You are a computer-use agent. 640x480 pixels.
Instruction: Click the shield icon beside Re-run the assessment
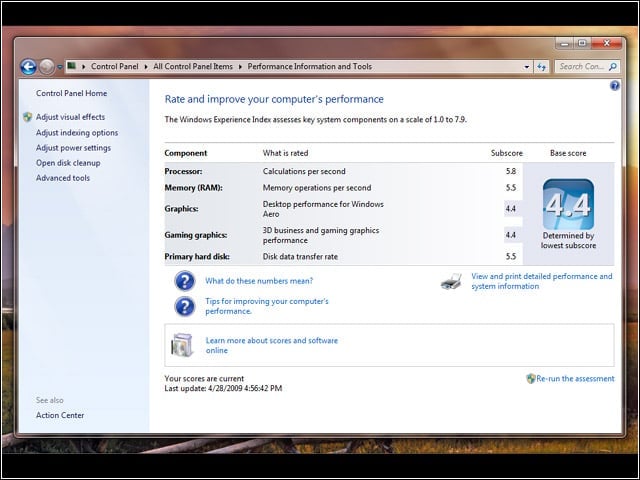(530, 378)
